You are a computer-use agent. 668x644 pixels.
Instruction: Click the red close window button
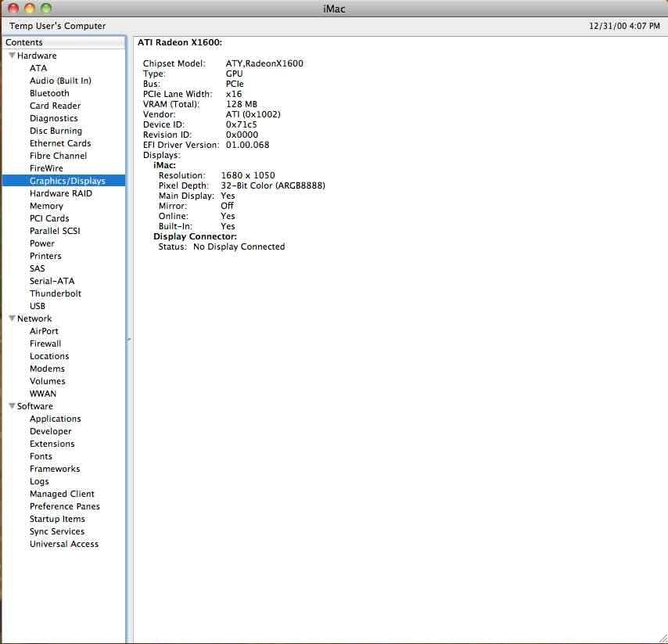click(13, 8)
